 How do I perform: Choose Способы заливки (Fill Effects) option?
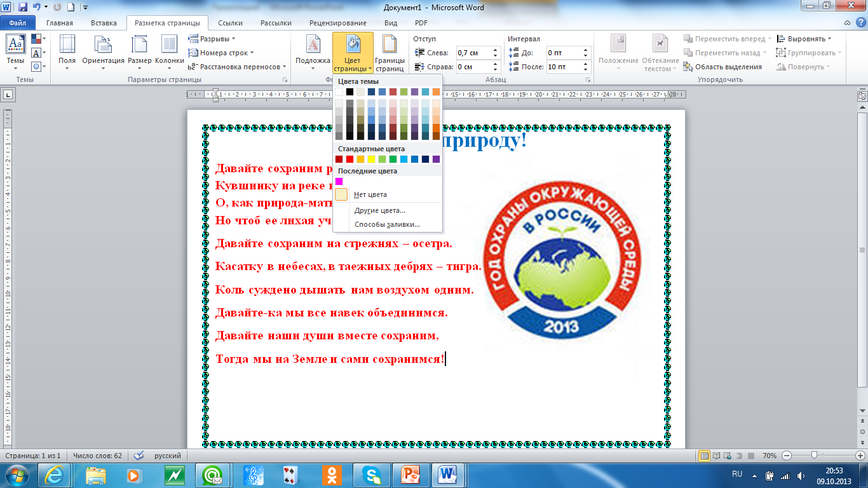tap(388, 225)
